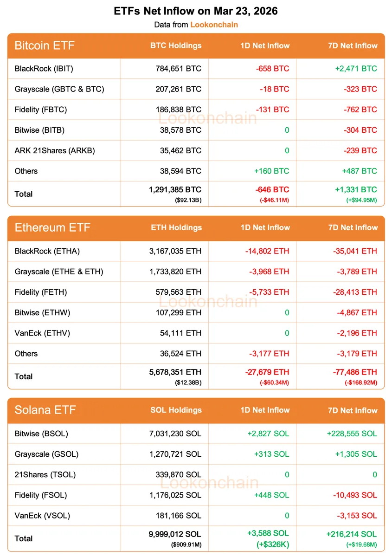Click the SOL Holdings column header
The height and width of the screenshot is (557, 392).
(x=176, y=410)
